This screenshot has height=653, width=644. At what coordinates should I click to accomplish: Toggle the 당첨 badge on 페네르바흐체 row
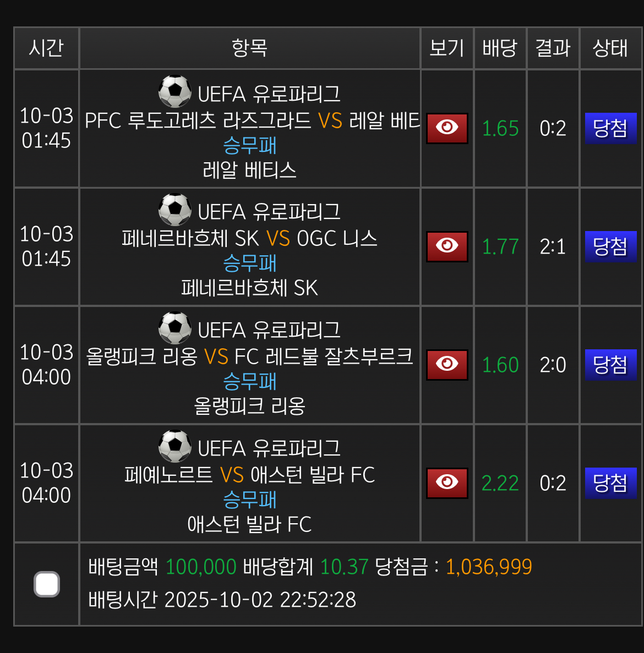click(610, 246)
